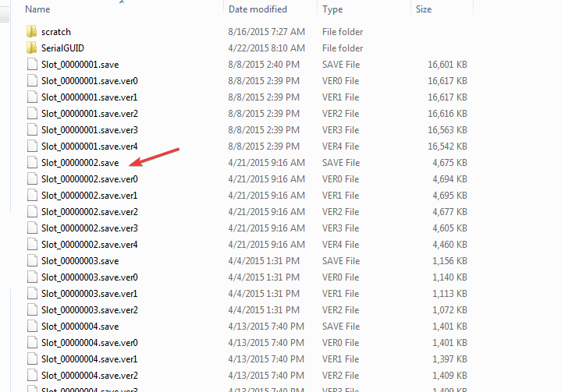Select file name Slot_00000002.save.ver0
Image resolution: width=561 pixels, height=392 pixels.
pos(90,179)
